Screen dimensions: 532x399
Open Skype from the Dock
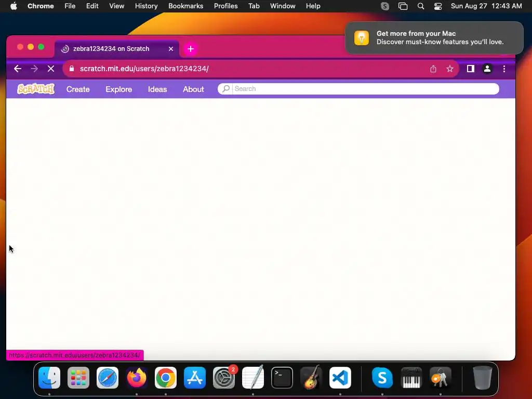click(382, 378)
